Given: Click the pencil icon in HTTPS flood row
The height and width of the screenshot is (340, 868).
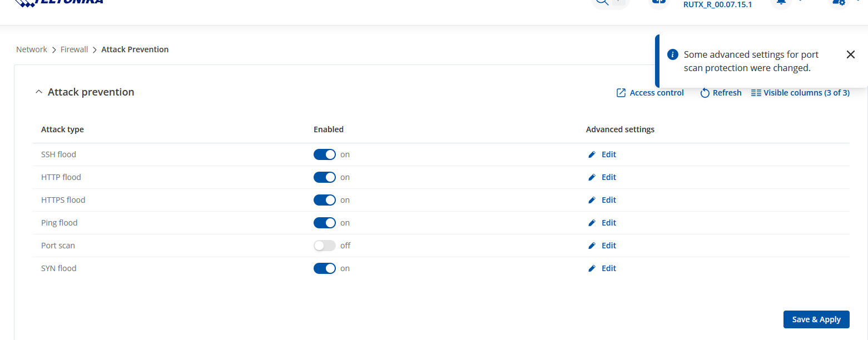Looking at the screenshot, I should click(592, 200).
